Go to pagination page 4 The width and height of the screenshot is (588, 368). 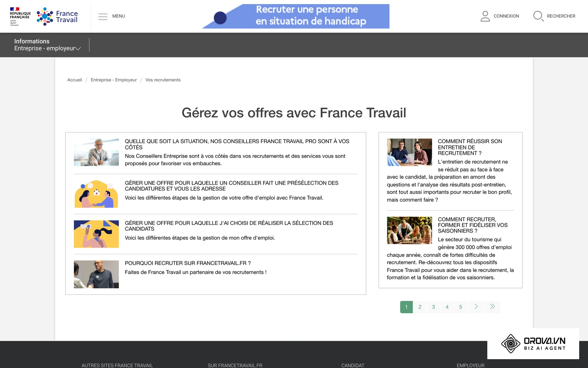[x=447, y=307]
